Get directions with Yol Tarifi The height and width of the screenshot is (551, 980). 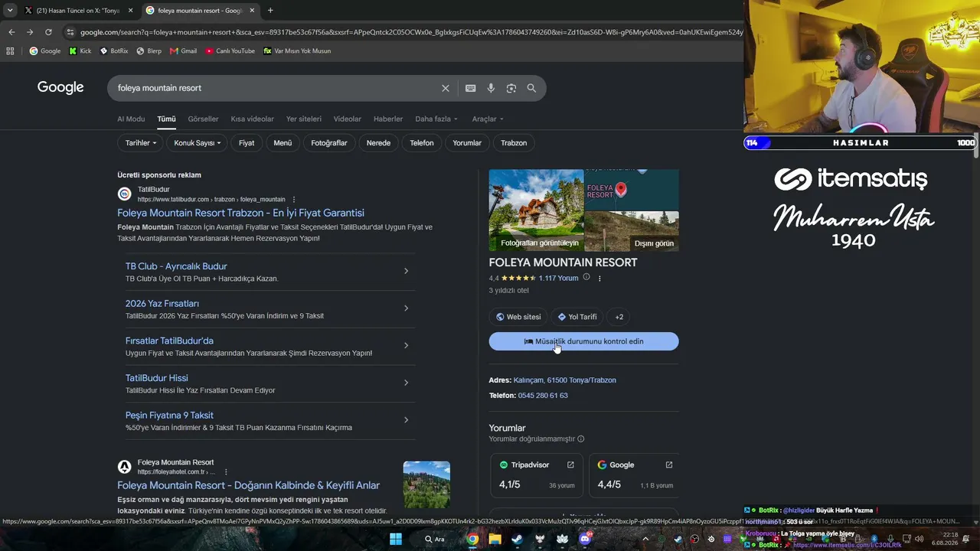[x=577, y=317]
